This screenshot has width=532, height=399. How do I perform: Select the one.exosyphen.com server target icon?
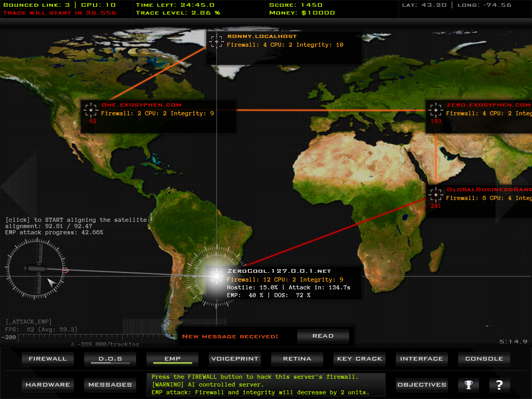[90, 110]
